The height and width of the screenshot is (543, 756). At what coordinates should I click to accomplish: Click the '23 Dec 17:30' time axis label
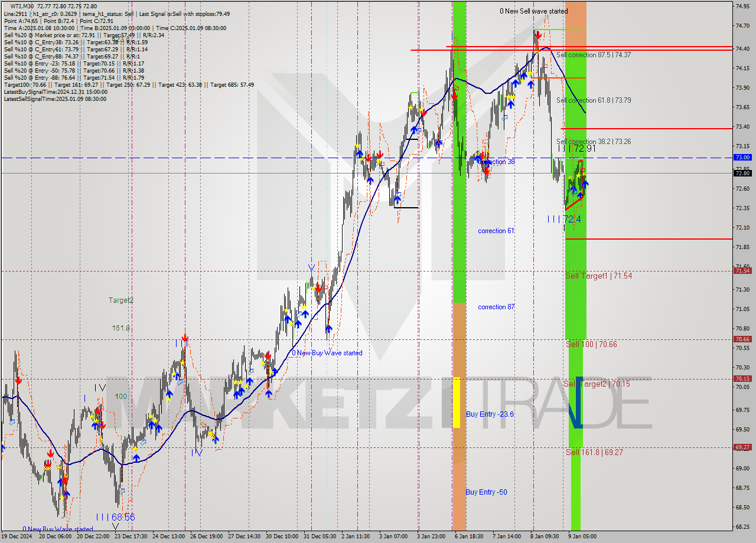(131, 537)
